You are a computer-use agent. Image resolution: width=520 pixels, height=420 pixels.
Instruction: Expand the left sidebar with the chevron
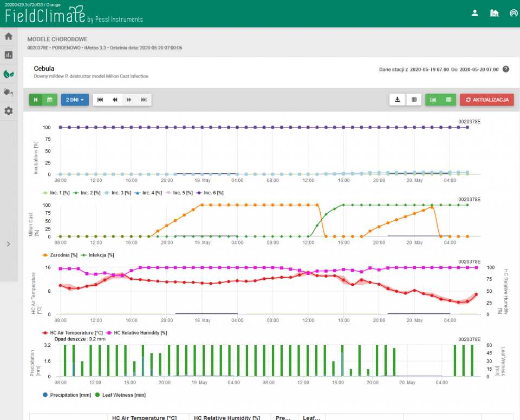click(9, 244)
